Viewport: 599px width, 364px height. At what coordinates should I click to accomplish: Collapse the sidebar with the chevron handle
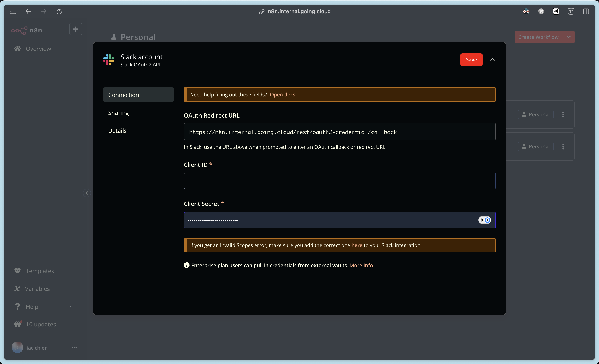[x=87, y=193]
